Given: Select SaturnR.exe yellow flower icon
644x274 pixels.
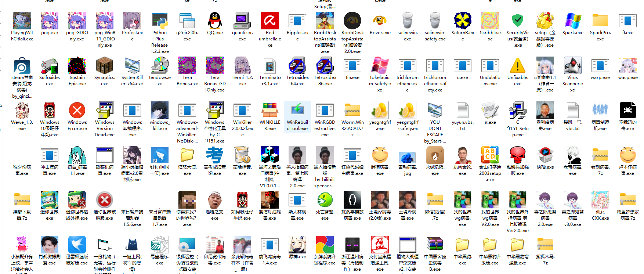Looking at the screenshot, I should 463,21.
